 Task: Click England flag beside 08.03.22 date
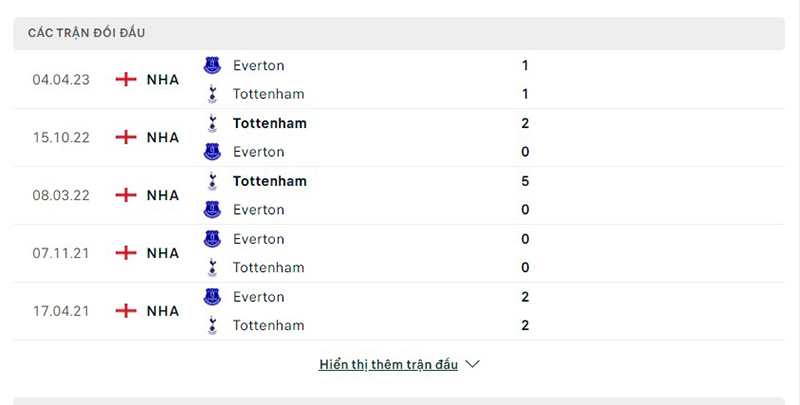pyautogui.click(x=126, y=195)
